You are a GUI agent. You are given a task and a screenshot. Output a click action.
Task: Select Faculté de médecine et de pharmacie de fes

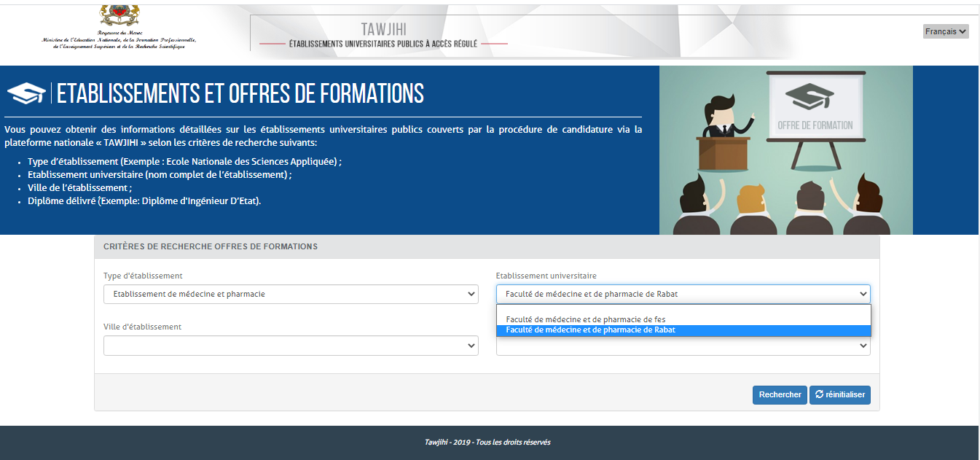683,319
